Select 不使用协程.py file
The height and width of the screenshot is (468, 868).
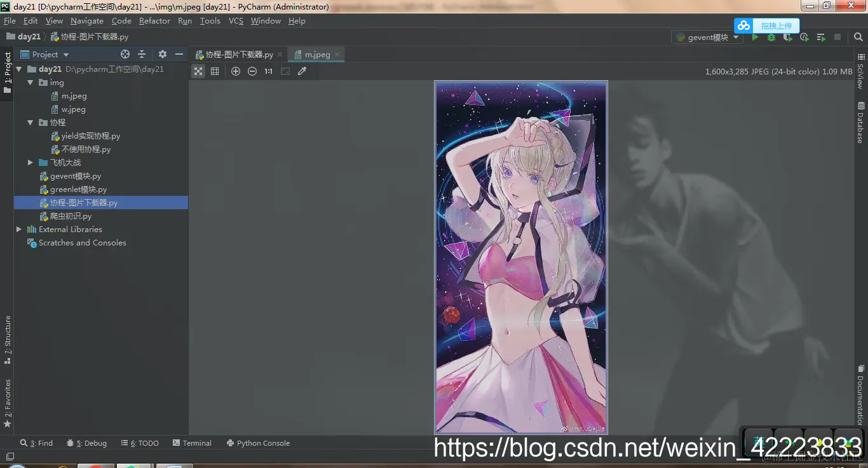(x=86, y=149)
